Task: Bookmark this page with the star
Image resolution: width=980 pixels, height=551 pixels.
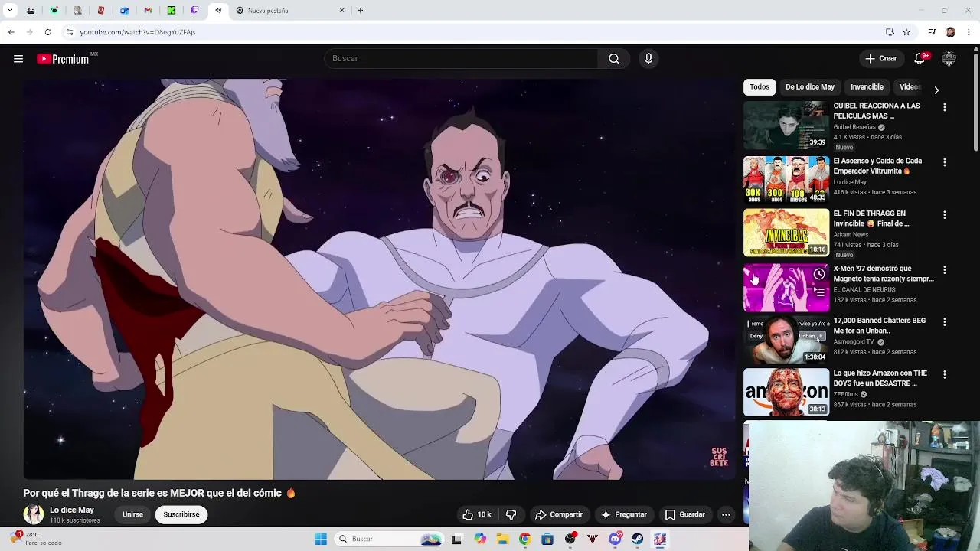Action: [906, 32]
